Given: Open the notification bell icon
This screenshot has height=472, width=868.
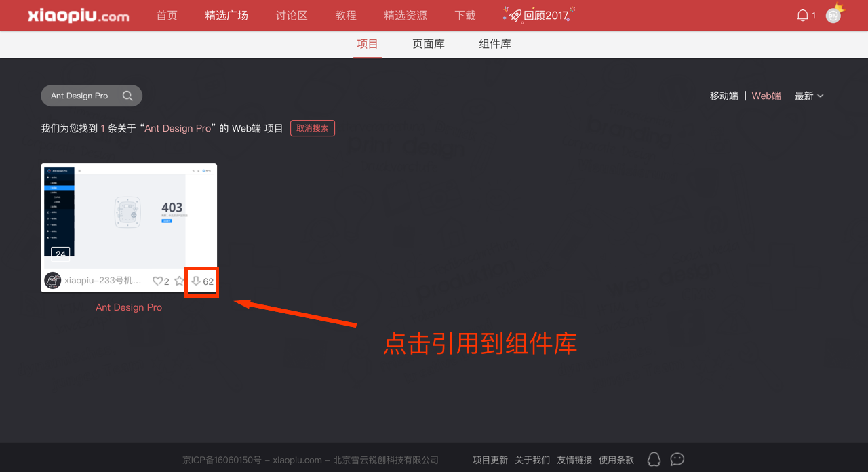Looking at the screenshot, I should point(803,15).
